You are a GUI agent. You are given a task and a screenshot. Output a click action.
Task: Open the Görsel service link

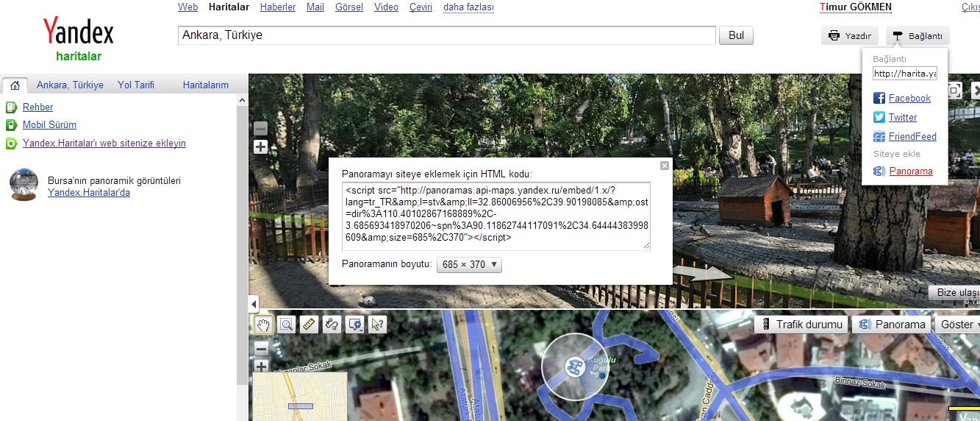pyautogui.click(x=349, y=7)
